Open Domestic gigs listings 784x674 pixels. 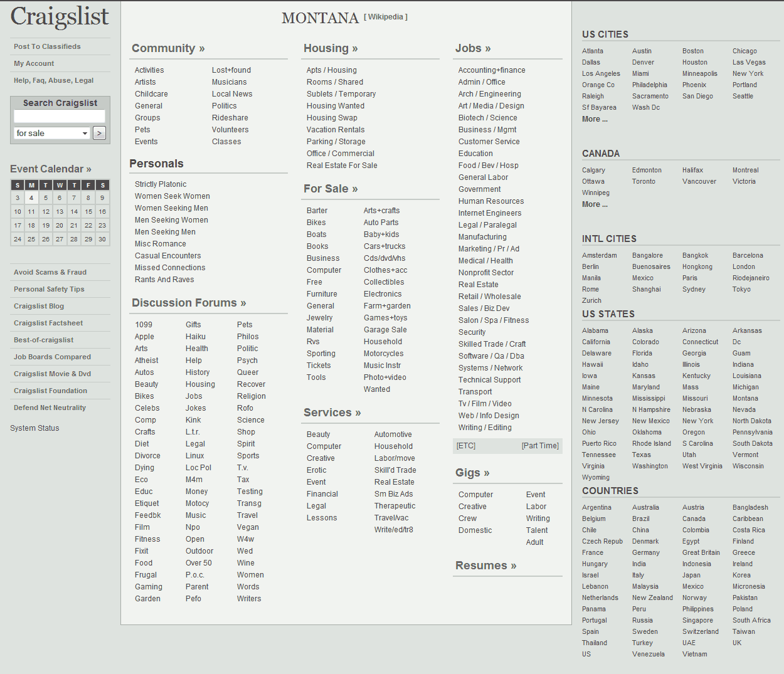click(x=475, y=530)
